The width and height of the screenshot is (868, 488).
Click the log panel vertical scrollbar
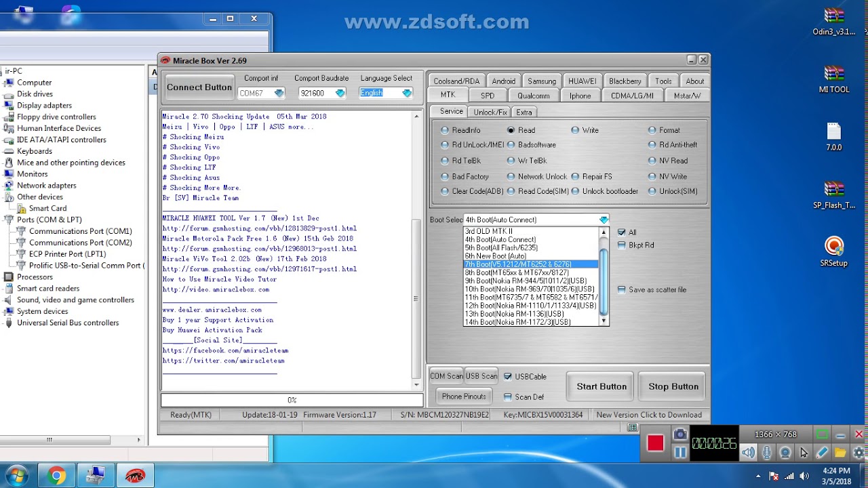point(417,251)
